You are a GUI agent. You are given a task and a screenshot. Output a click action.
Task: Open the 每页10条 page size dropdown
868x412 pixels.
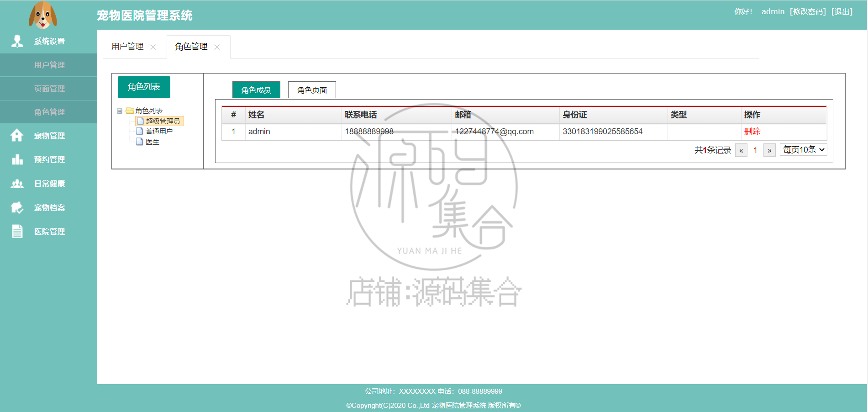804,150
